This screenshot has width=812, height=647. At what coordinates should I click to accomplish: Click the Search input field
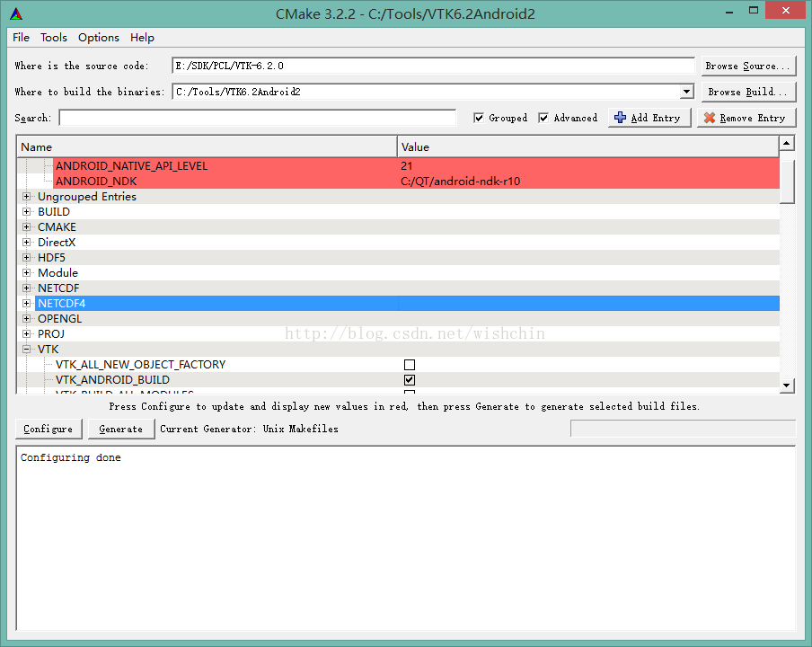point(258,118)
